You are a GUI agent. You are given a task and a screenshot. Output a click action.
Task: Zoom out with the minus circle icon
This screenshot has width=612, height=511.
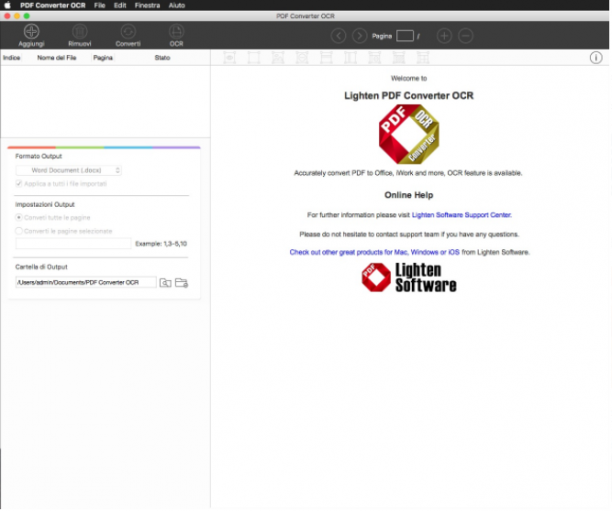pyautogui.click(x=466, y=36)
